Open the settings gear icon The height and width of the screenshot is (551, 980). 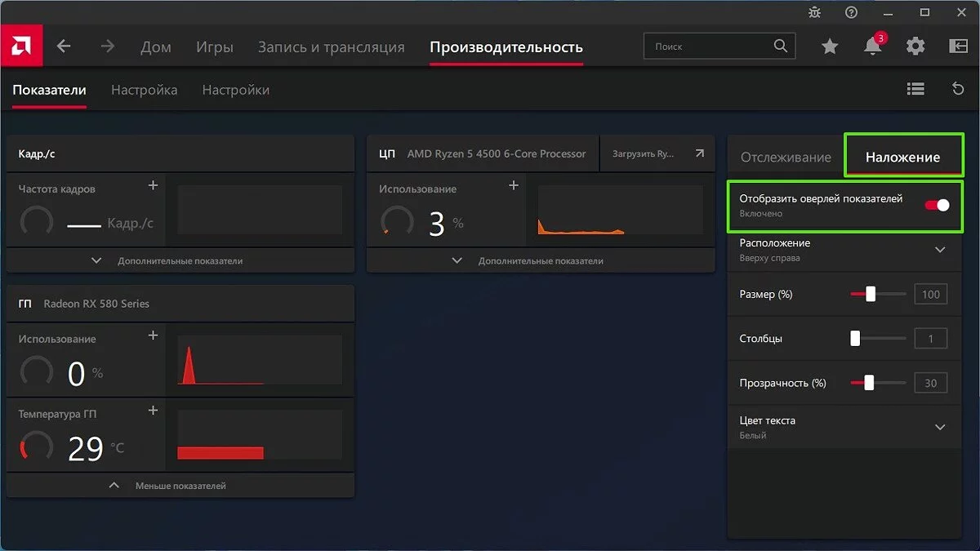click(x=915, y=47)
